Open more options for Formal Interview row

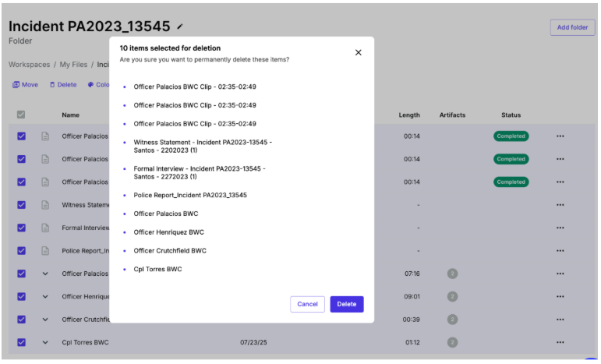click(x=560, y=228)
